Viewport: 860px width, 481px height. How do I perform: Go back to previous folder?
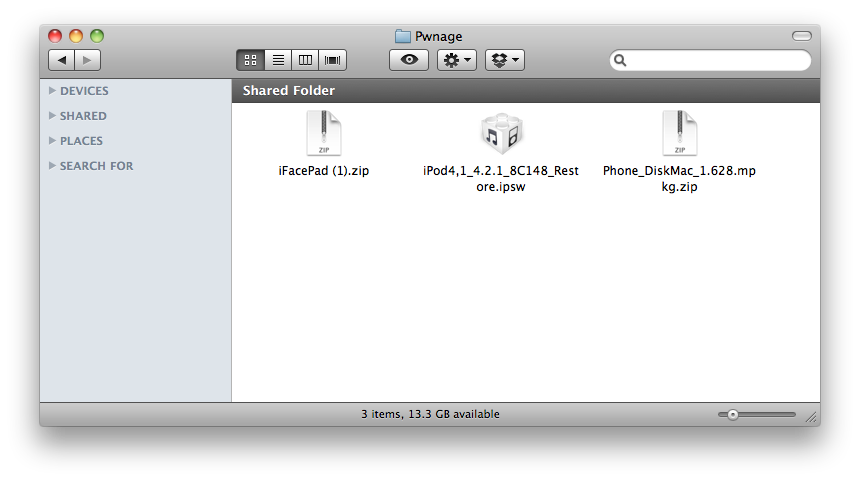pyautogui.click(x=61, y=60)
